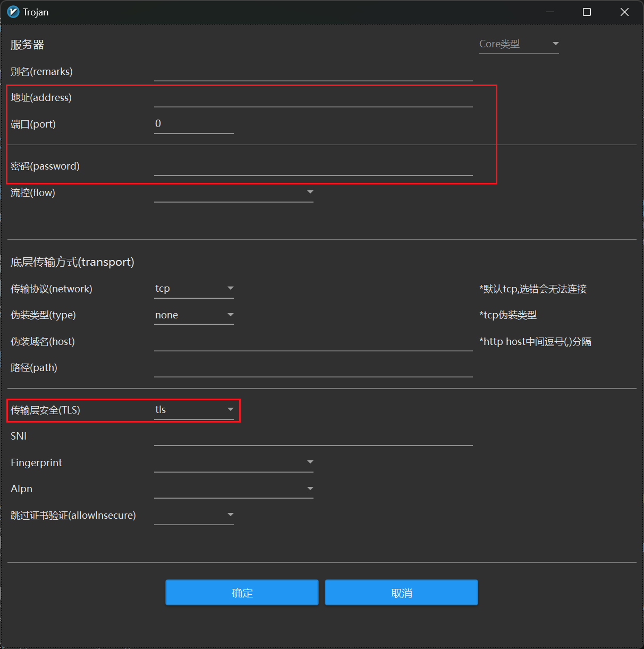The image size is (644, 649).
Task: Click the SNI input field
Action: [x=313, y=436]
